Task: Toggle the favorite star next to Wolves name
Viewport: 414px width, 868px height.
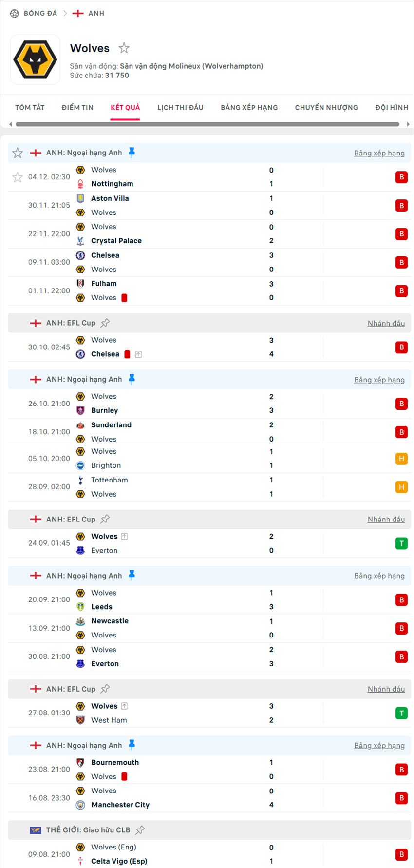Action: point(124,48)
